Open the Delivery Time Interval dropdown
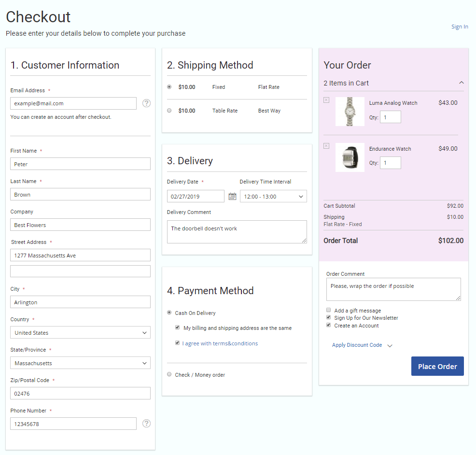Image resolution: width=476 pixels, height=455 pixels. pyautogui.click(x=273, y=197)
